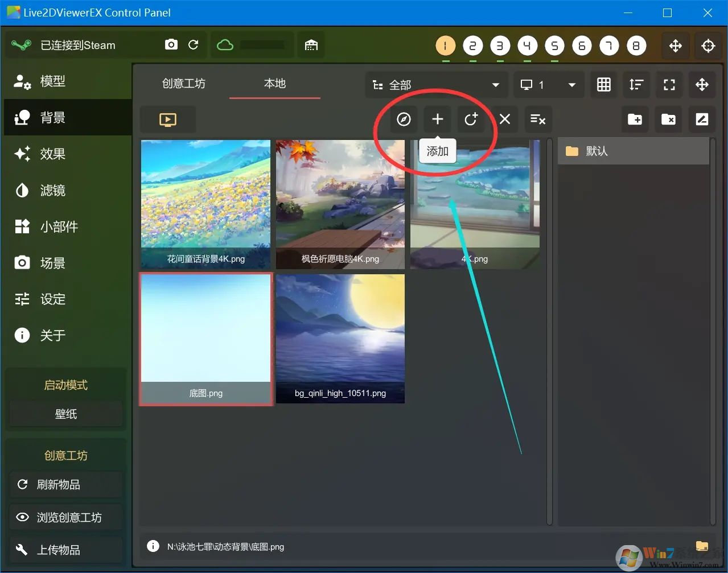Open the browse/explore backgrounds icon
Viewport: 728px width, 573px height.
click(403, 119)
